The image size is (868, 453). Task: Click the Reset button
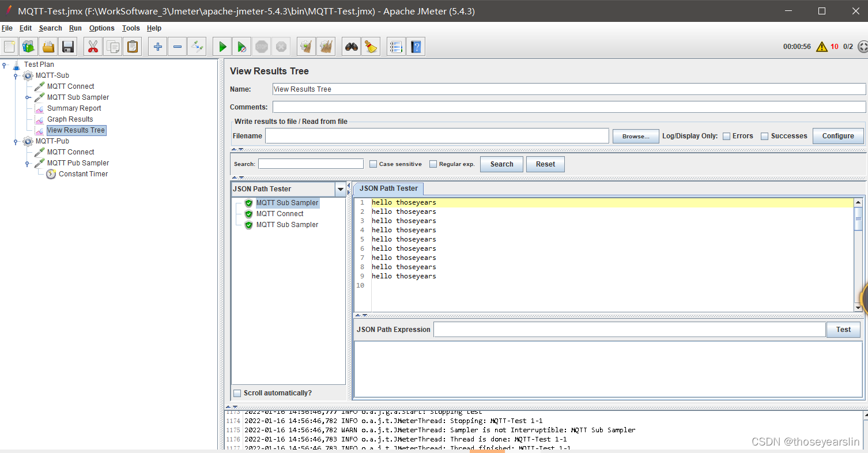pos(545,164)
